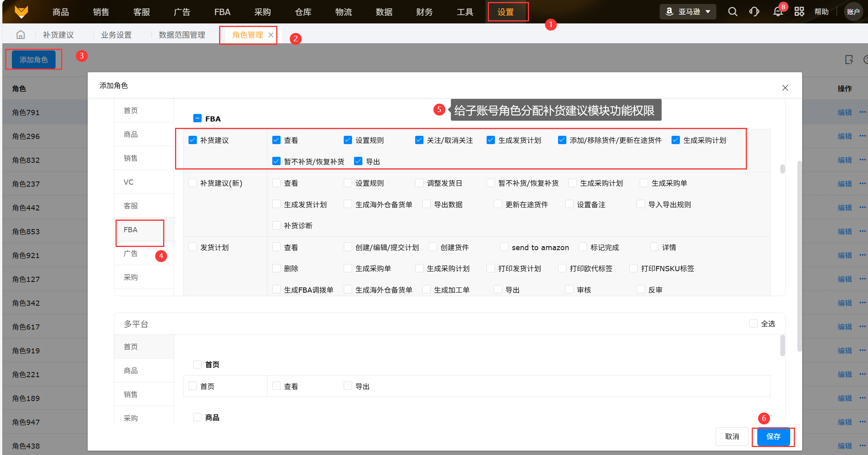
Task: Open the 亚马逊 platform dropdown
Action: pyautogui.click(x=688, y=12)
